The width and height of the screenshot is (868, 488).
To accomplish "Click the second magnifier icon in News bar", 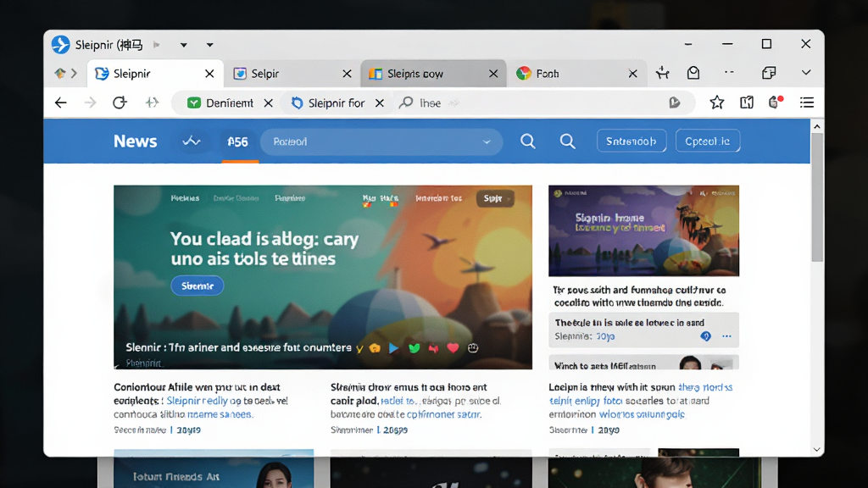I will pyautogui.click(x=567, y=141).
